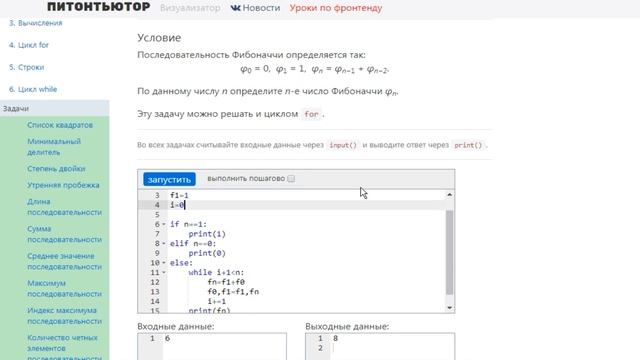
Task: Open task Минимальный делитель
Action: 54,147
